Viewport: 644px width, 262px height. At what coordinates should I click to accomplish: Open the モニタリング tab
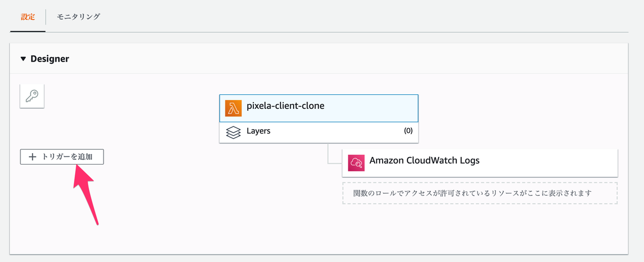tap(78, 17)
